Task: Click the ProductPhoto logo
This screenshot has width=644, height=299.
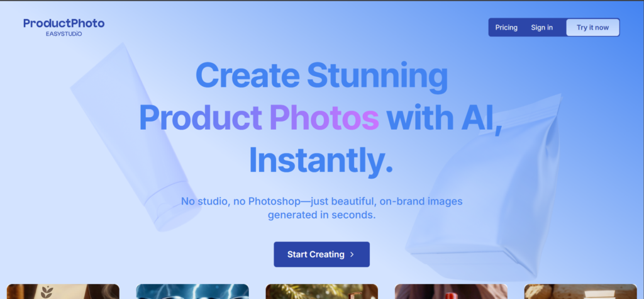Action: pos(64,23)
